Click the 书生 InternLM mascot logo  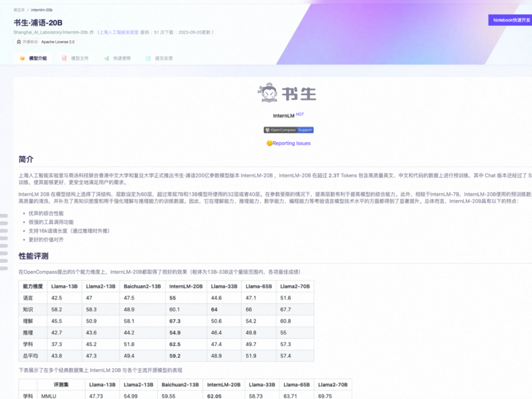pos(287,93)
